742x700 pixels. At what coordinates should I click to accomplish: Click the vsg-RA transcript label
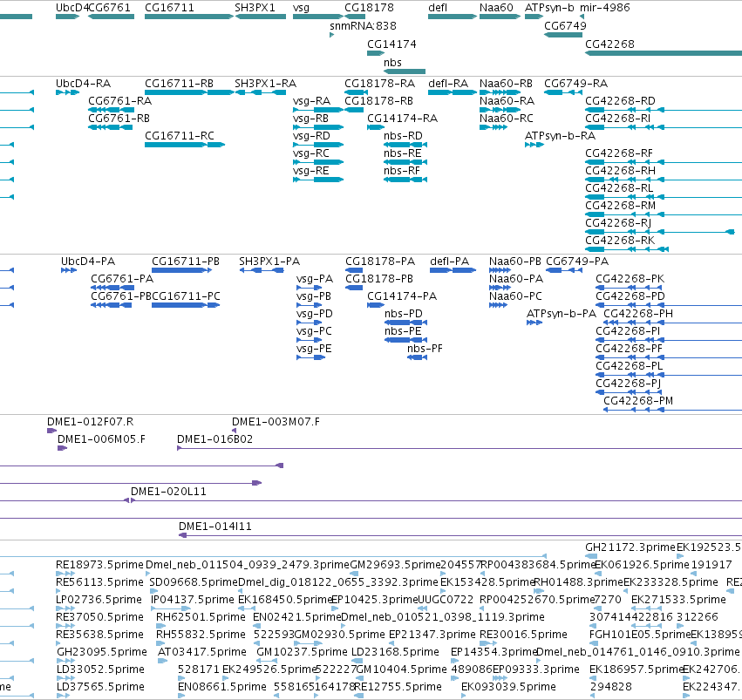(x=312, y=101)
